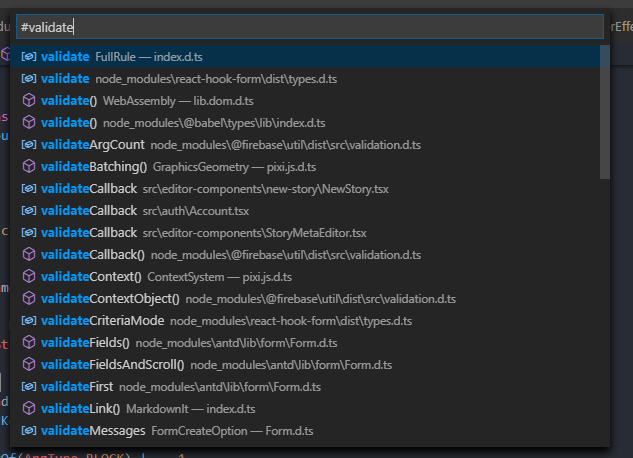Click the cube icon beside validateFields()
Viewport: 633px width, 458px height.
point(29,343)
